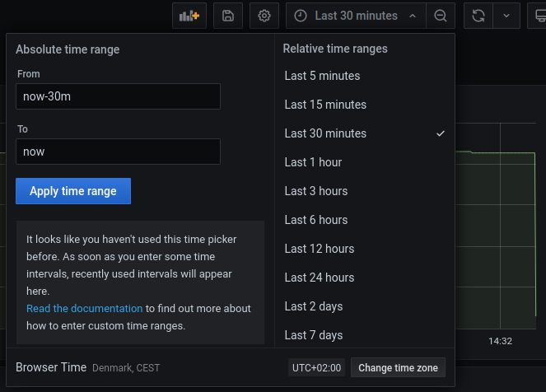Select Last 5 minutes range
This screenshot has height=392, width=546.
[x=322, y=76]
